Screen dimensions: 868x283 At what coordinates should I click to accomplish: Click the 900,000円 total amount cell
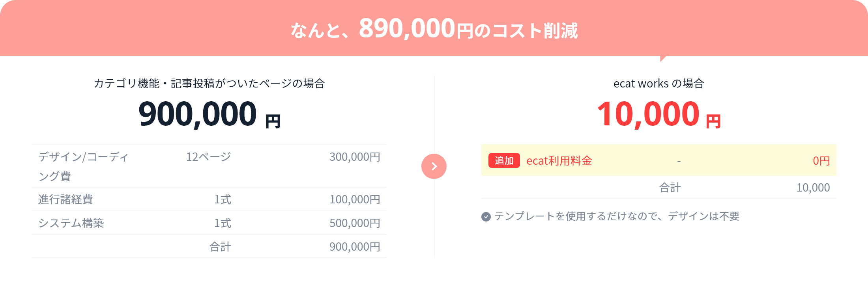point(355,247)
